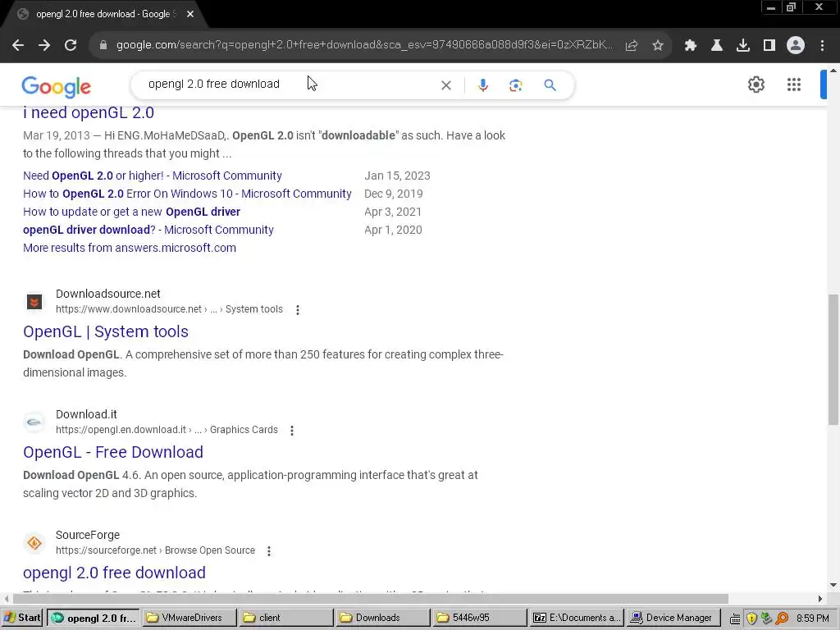Bookmark this page with the star
The width and height of the screenshot is (840, 630).
[658, 46]
